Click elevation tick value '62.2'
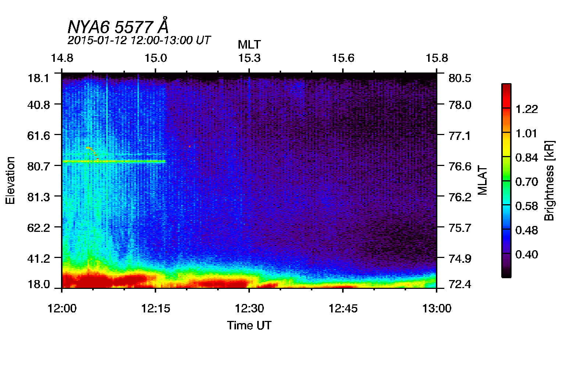588x368 pixels. [39, 228]
